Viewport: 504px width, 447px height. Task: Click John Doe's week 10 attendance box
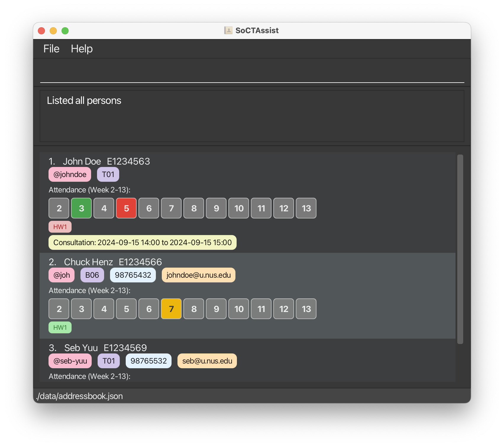click(239, 208)
